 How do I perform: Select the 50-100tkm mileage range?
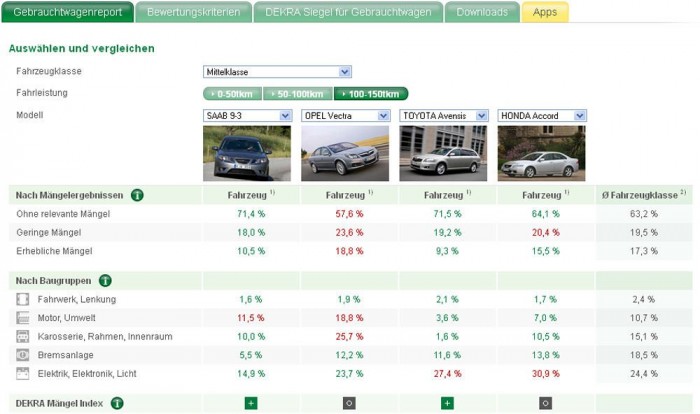297,94
